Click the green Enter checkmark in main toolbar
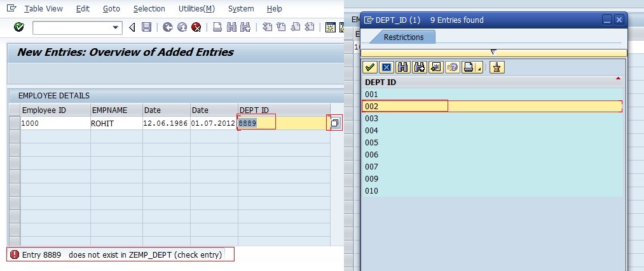 (x=19, y=27)
